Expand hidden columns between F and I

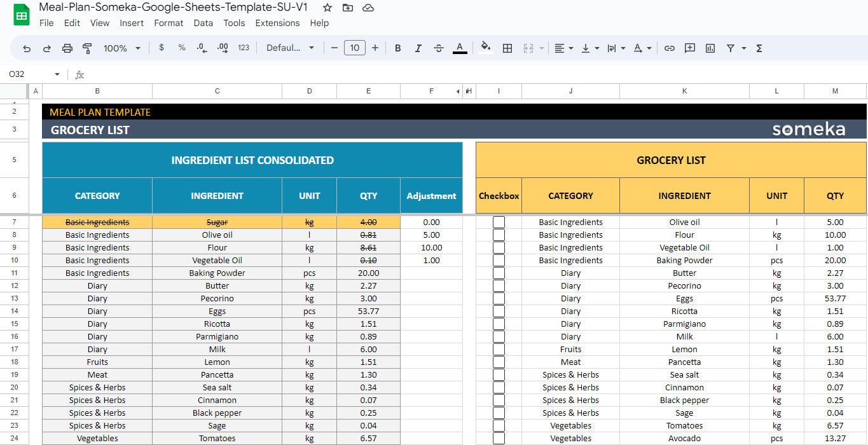pyautogui.click(x=457, y=92)
